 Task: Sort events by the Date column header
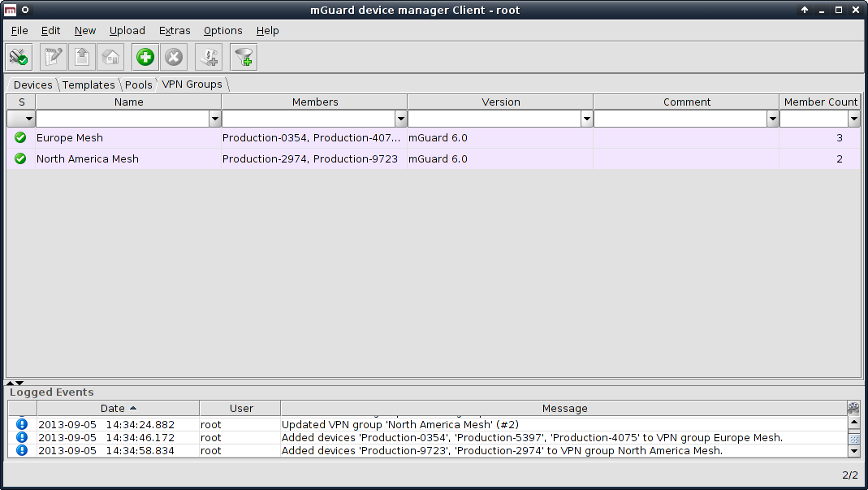118,409
